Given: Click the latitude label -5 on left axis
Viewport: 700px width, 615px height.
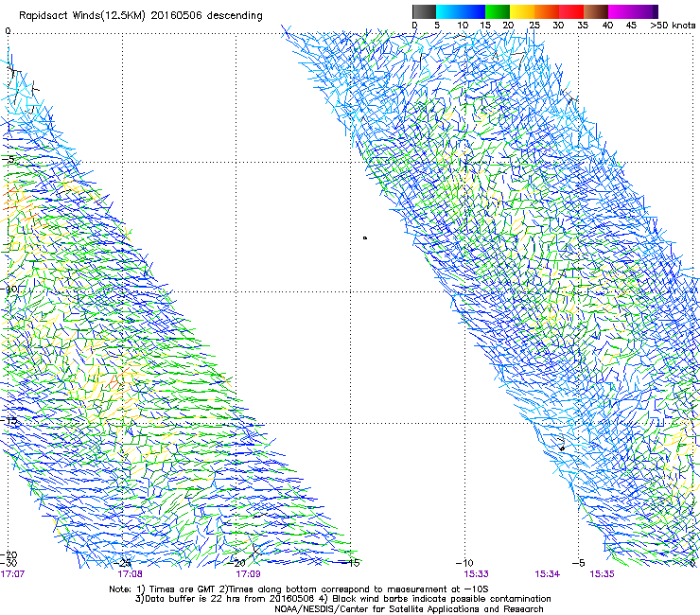Looking at the screenshot, I should (9, 159).
